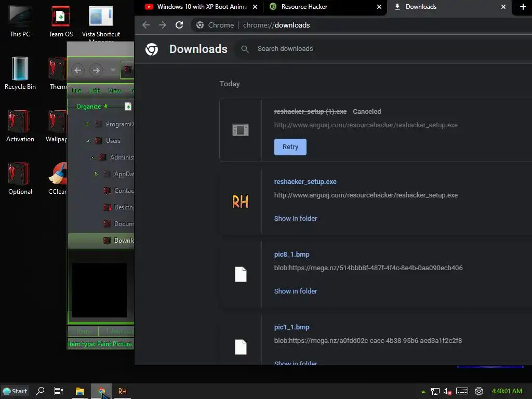This screenshot has height=399, width=532.
Task: Select the Contacts folder in tree
Action: [x=119, y=191]
